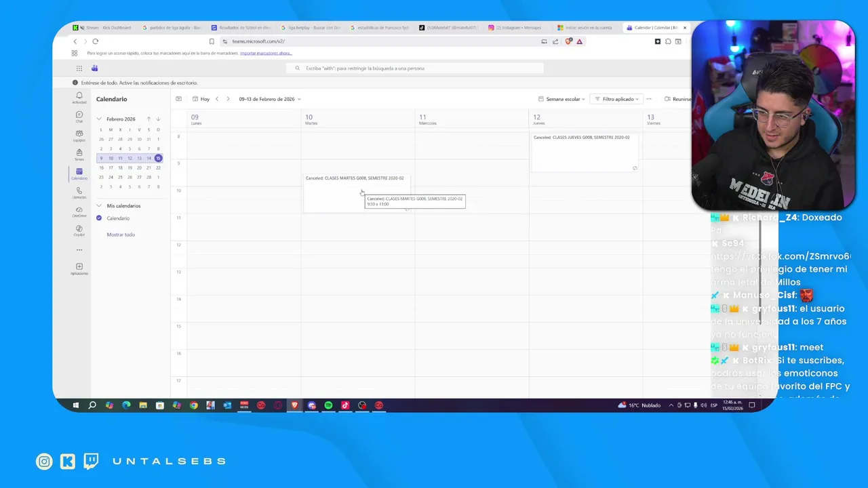The width and height of the screenshot is (868, 488).
Task: Click Brave Rewards triangle icon
Action: pos(579,41)
